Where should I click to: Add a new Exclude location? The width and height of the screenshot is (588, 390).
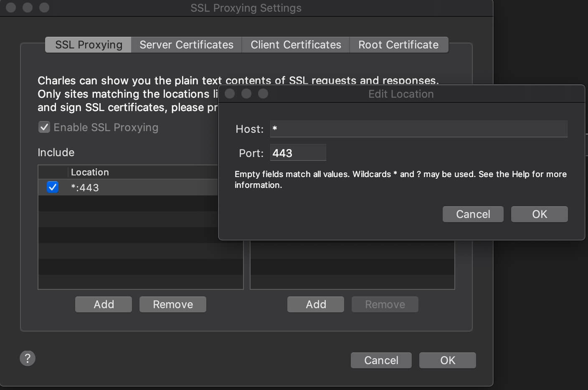click(x=316, y=304)
